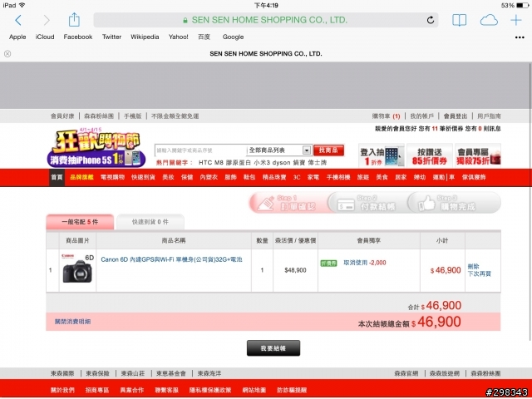The height and width of the screenshot is (399, 532).
Task: Open the 森森旅遊網 footer link
Action: [x=445, y=373]
